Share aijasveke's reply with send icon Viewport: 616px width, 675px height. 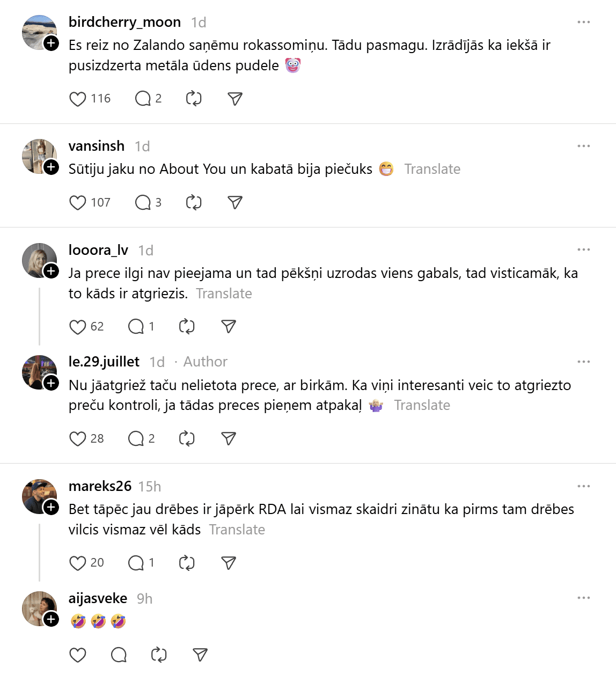(200, 655)
